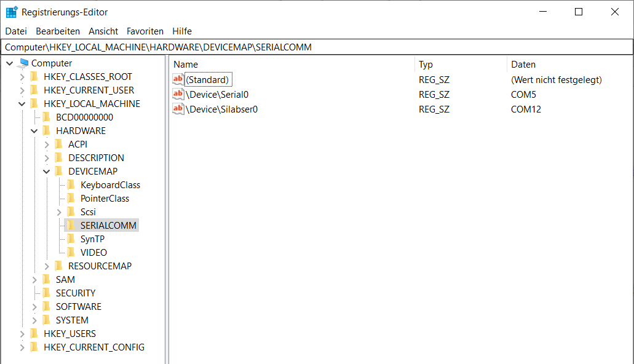Click the Daten column header
The height and width of the screenshot is (364, 634).
pos(570,65)
